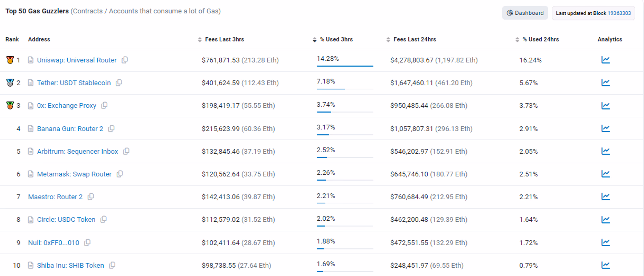Sort table by Fees Last 24hrs

pos(411,40)
